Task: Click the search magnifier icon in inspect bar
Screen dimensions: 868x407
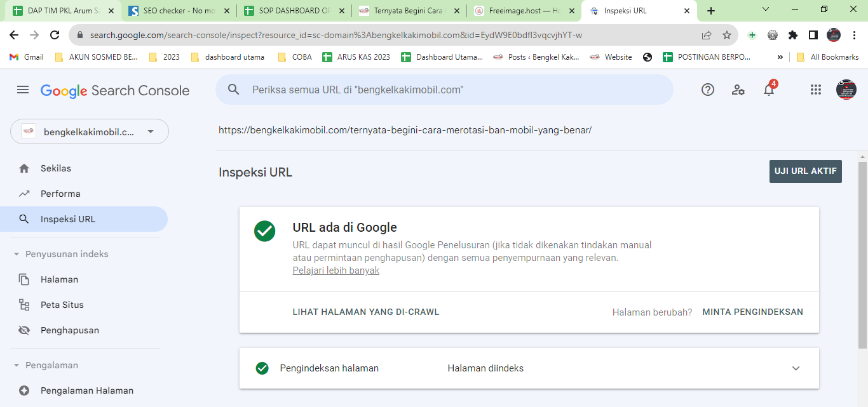Action: tap(234, 90)
